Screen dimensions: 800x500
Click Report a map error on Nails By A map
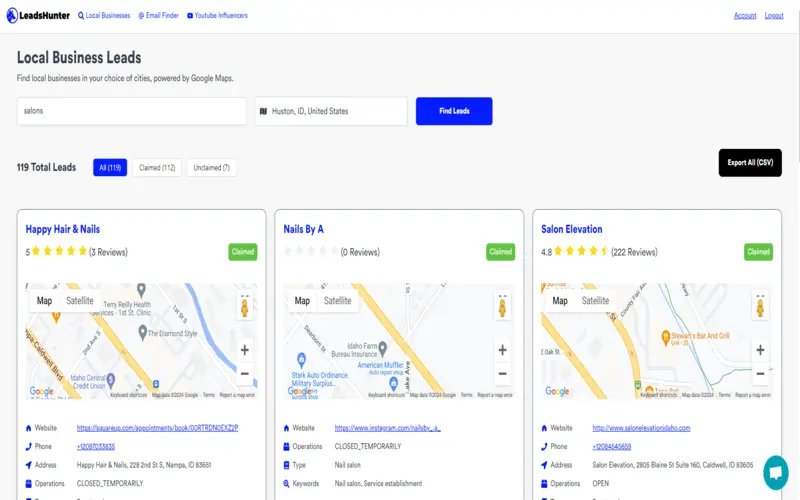pyautogui.click(x=494, y=395)
